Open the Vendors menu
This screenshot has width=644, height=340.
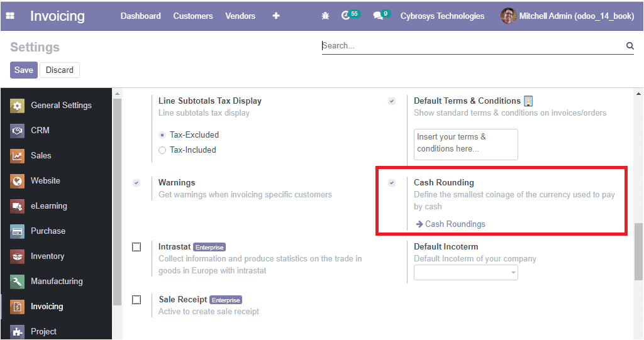(240, 16)
